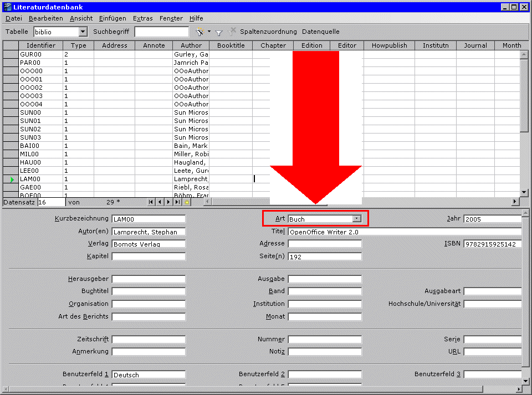The width and height of the screenshot is (532, 395).
Task: Expand the Art dropdown showing Buch
Action: coord(357,219)
